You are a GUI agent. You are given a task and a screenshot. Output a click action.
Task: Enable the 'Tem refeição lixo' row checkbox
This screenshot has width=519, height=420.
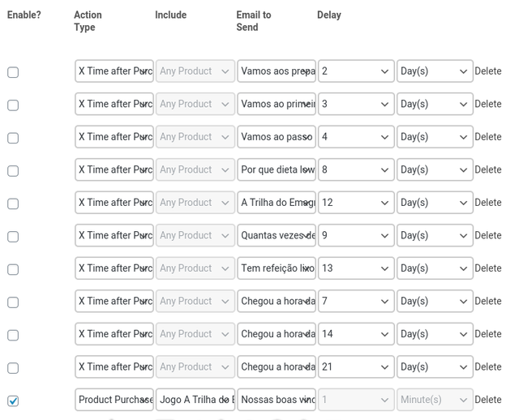[13, 269]
